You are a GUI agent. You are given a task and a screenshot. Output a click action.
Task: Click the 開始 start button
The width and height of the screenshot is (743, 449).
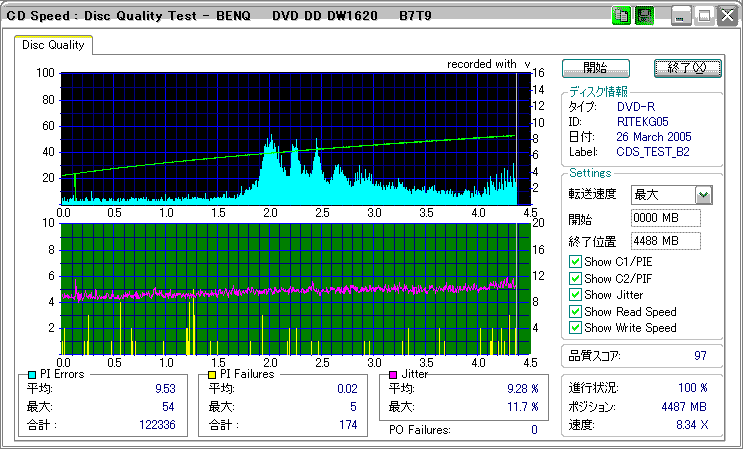coord(596,68)
